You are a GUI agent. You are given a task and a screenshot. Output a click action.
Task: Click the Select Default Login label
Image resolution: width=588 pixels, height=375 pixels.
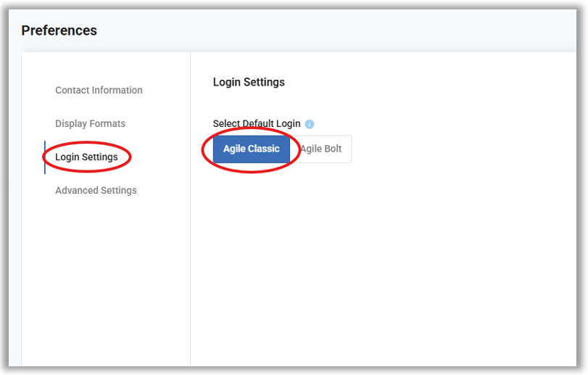coord(256,124)
